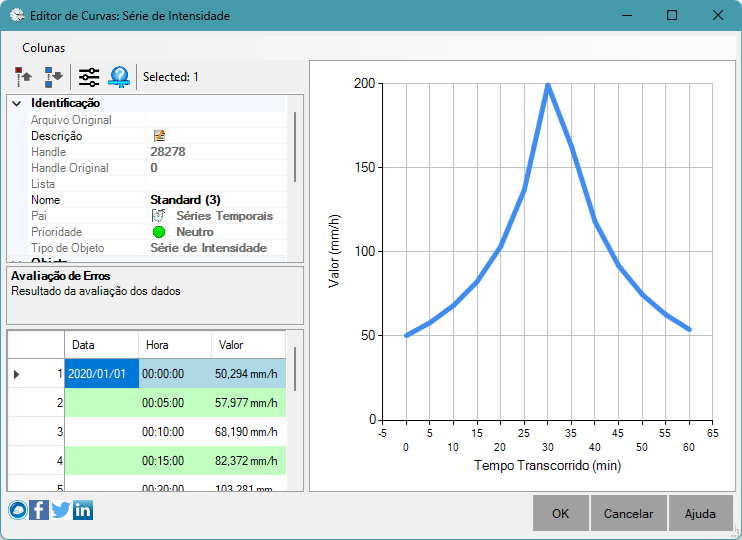Open the LinkedIn icon
This screenshot has width=742, height=540.
[83, 510]
